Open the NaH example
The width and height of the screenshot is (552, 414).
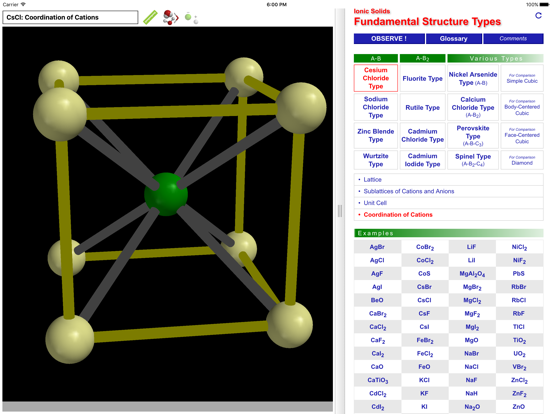click(472, 394)
